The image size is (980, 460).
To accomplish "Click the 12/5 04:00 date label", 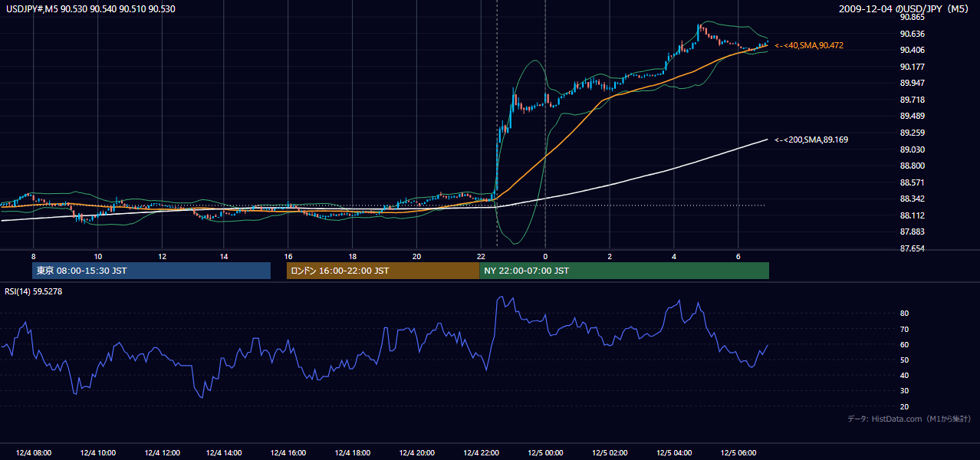I will pyautogui.click(x=674, y=453).
